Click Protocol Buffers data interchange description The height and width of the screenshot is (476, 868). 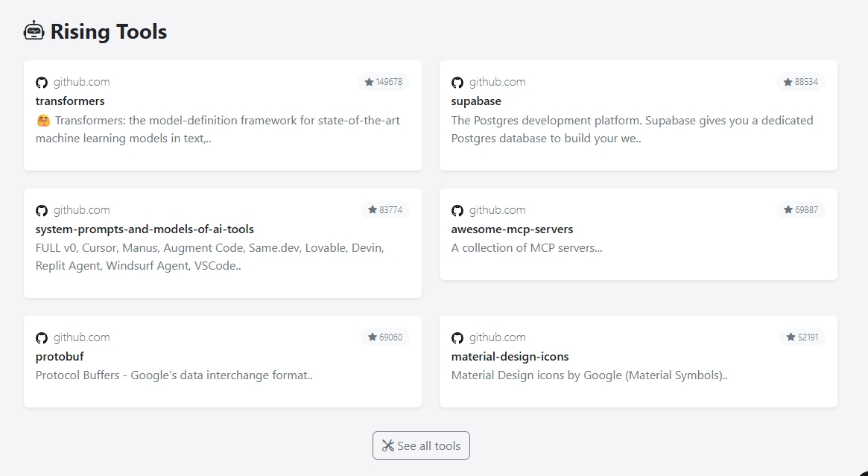pyautogui.click(x=174, y=375)
